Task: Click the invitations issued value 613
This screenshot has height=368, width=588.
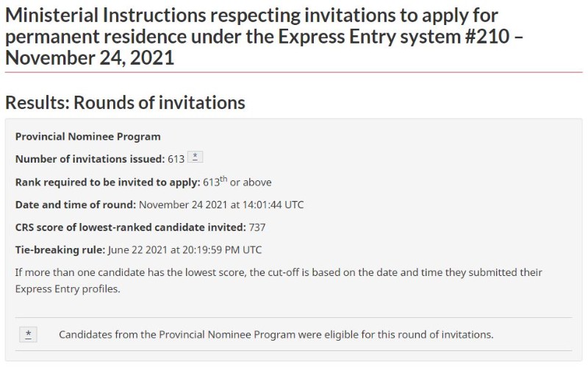Action: (176, 159)
